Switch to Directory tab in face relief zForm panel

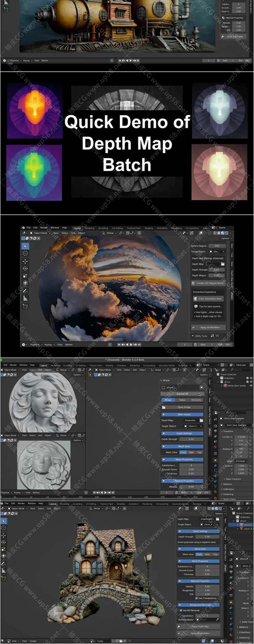pyautogui.click(x=196, y=400)
